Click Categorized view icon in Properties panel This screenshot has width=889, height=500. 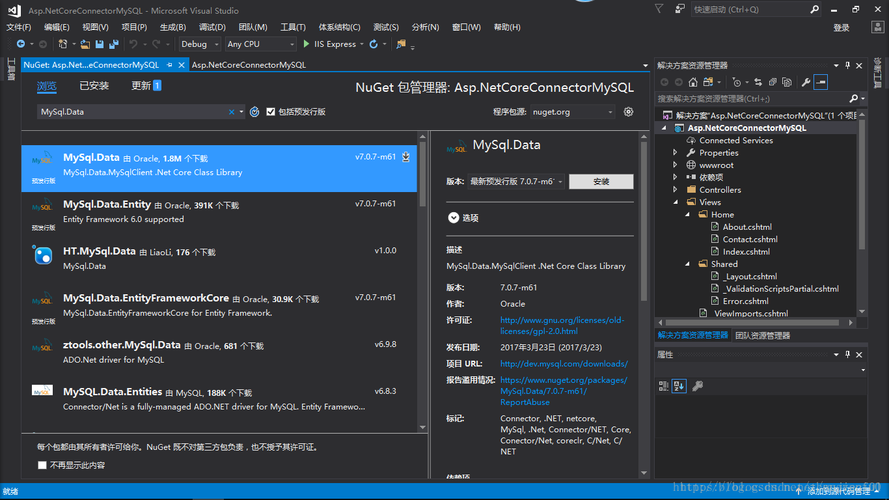pos(663,386)
